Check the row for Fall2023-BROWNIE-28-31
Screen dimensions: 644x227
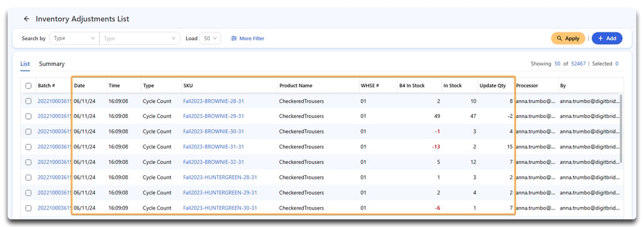click(x=28, y=101)
